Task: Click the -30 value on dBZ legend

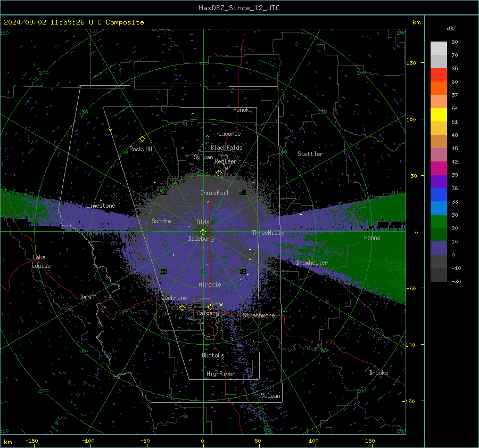Action: [457, 281]
